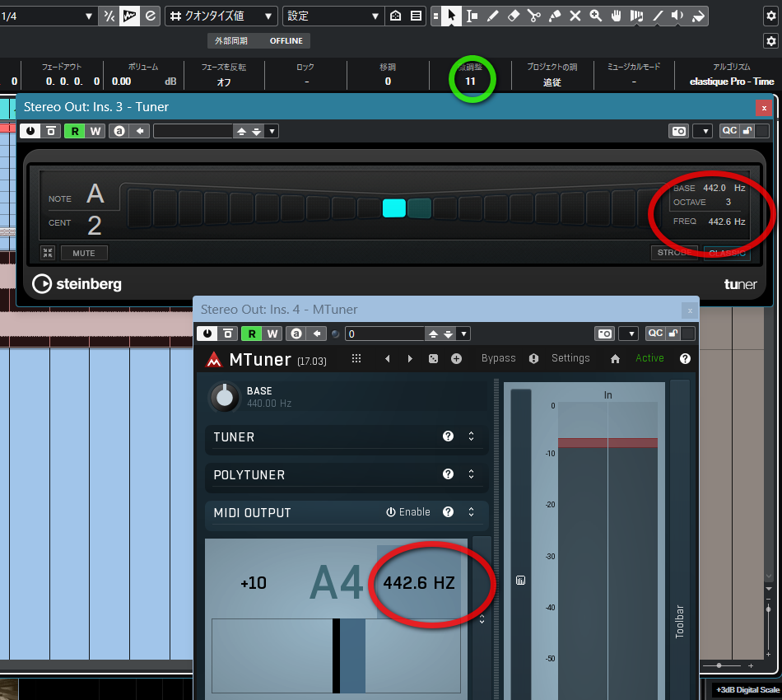Load the previous preset in the Tuner window
Viewport: 782px width, 700px height.
(x=241, y=131)
